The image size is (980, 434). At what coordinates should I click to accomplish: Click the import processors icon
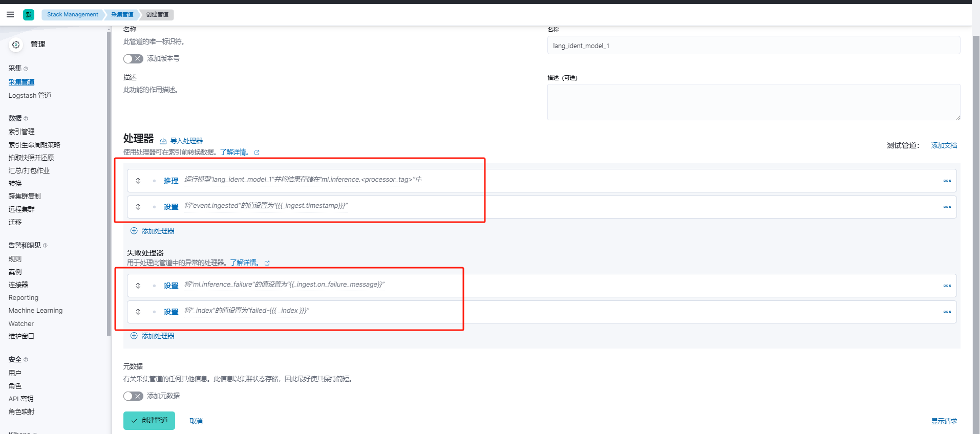(x=163, y=141)
